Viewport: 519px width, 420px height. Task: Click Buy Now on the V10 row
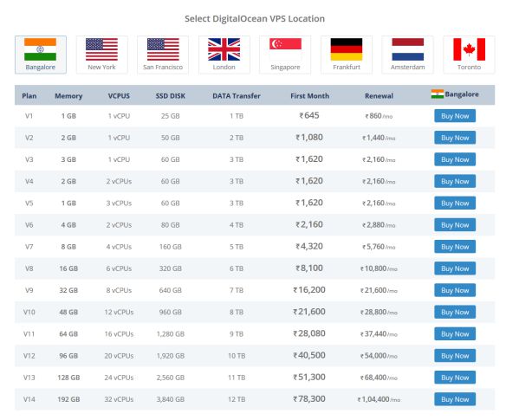click(x=455, y=313)
